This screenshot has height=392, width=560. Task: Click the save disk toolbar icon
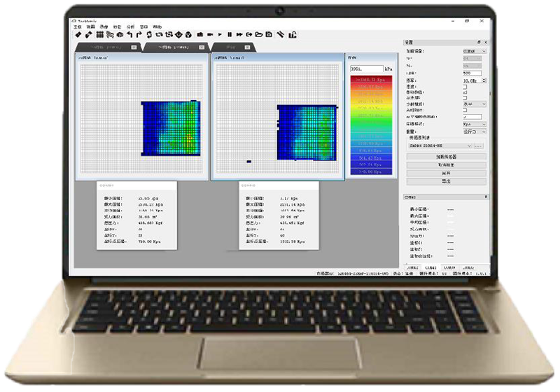[x=269, y=34]
